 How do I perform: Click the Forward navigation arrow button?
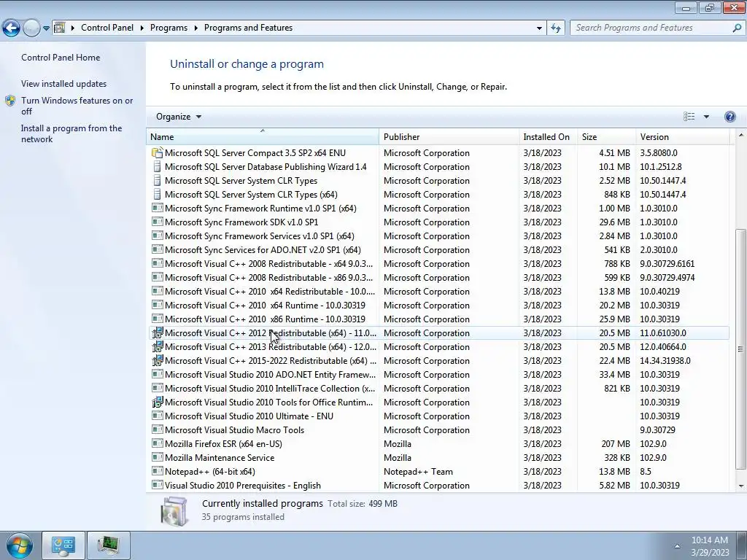(31, 28)
